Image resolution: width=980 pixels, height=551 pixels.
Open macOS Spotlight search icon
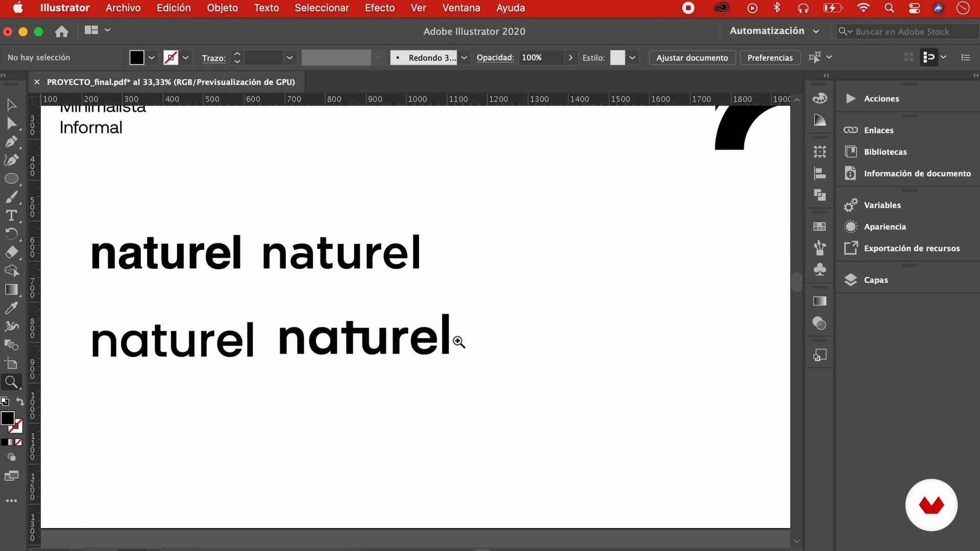click(889, 8)
